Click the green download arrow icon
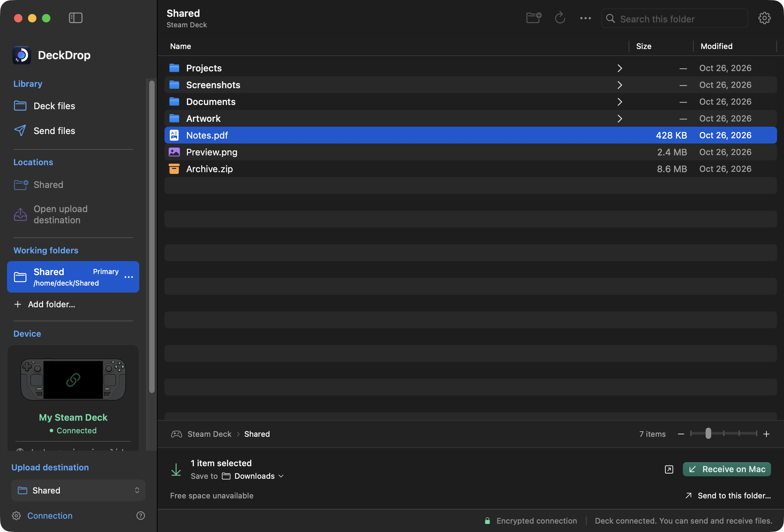The image size is (784, 532). 176,469
